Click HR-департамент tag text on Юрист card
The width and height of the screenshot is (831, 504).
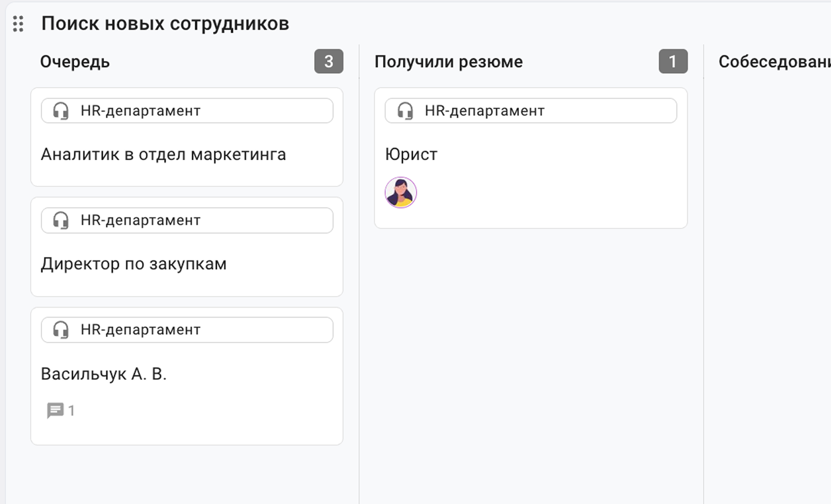click(484, 111)
